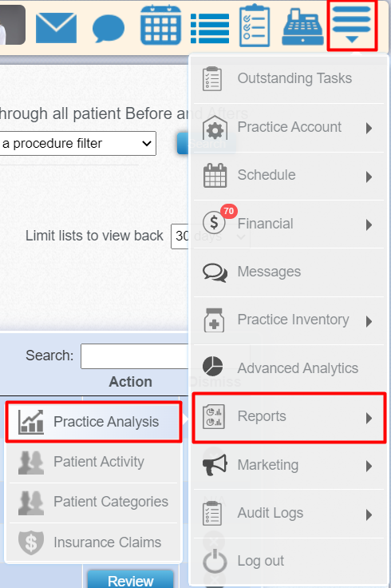This screenshot has height=588, width=391.
Task: Open the chat bubble icon
Action: click(x=109, y=29)
